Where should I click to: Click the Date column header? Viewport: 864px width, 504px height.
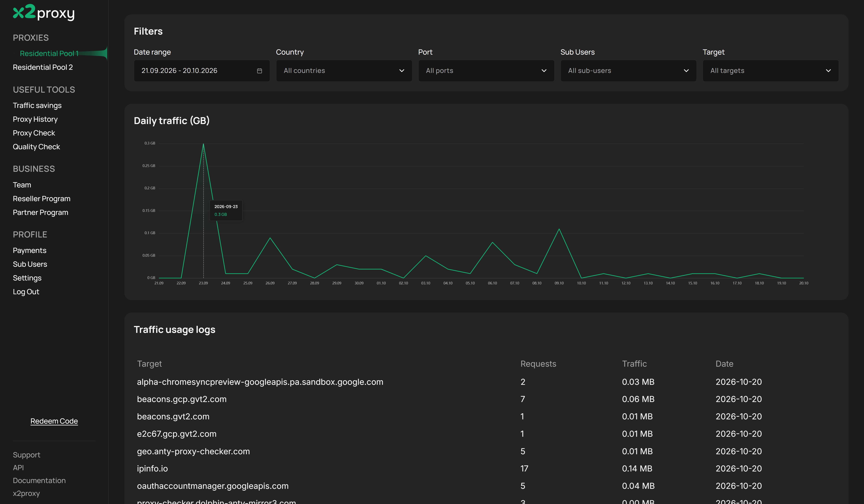724,364
